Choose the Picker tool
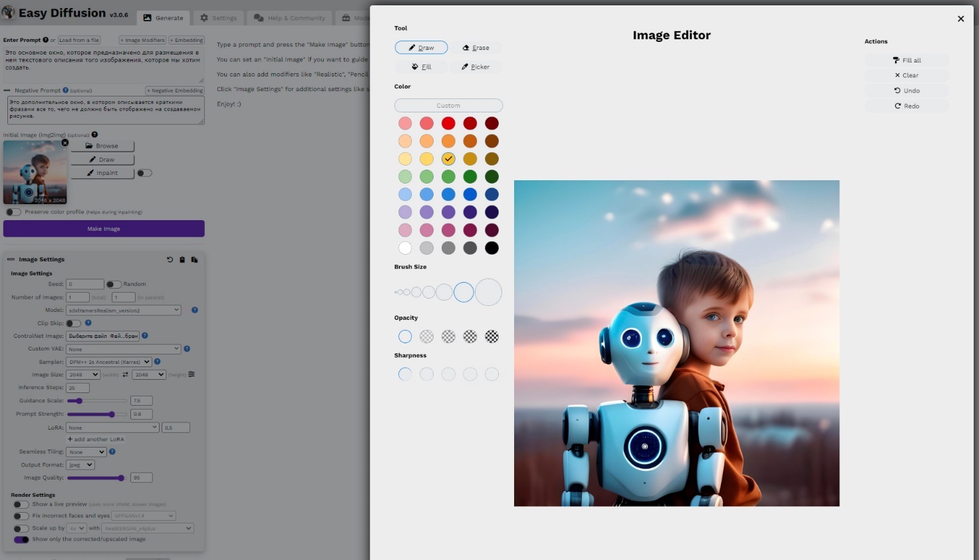Screen dimensions: 979x560 pyautogui.click(x=476, y=67)
